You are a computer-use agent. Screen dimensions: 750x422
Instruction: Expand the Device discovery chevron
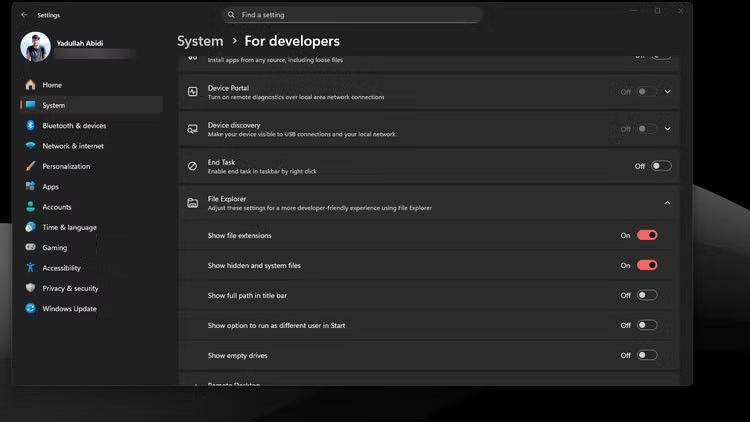coord(667,129)
